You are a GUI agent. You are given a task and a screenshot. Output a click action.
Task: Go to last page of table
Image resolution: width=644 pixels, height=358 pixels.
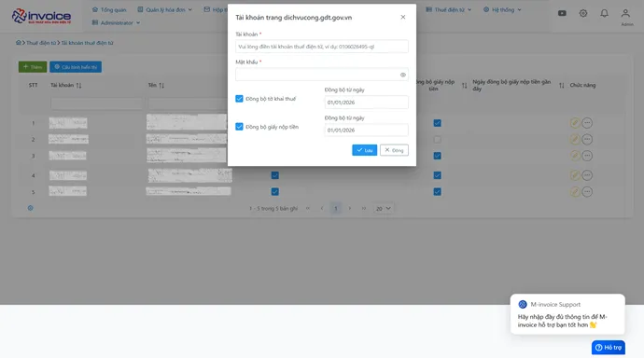(364, 208)
